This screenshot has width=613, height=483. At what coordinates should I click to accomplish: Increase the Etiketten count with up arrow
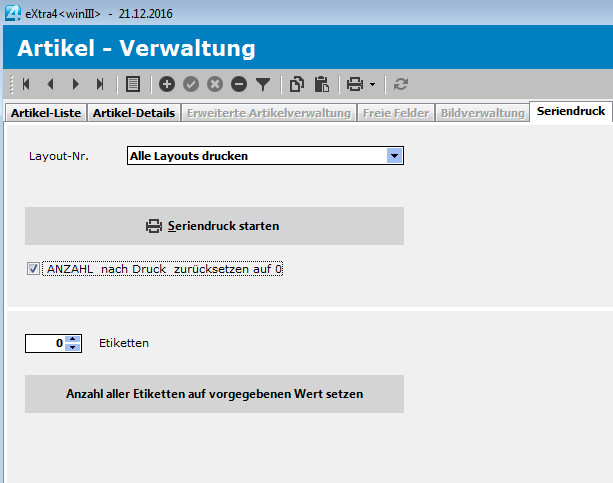click(73, 338)
